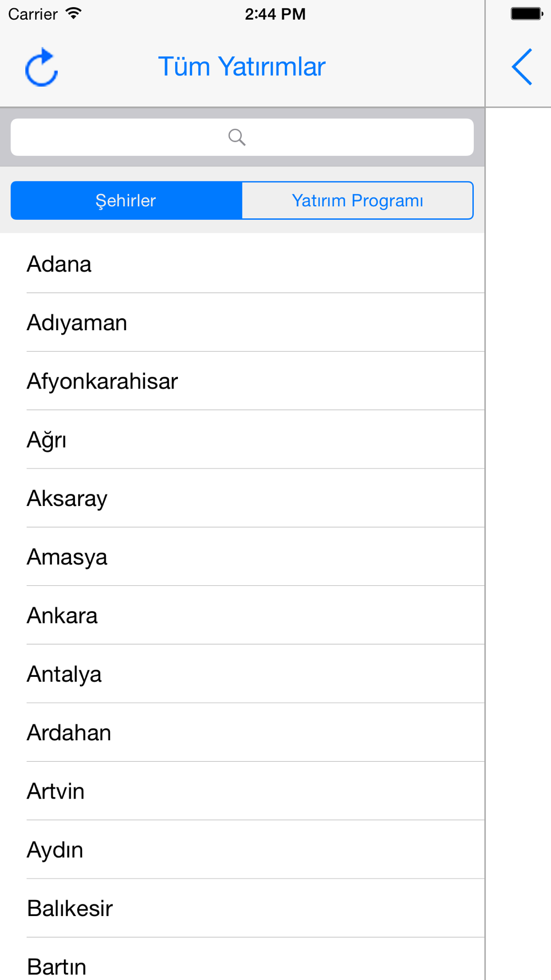
Task: Check the Wi-Fi status icon
Action: [x=73, y=13]
